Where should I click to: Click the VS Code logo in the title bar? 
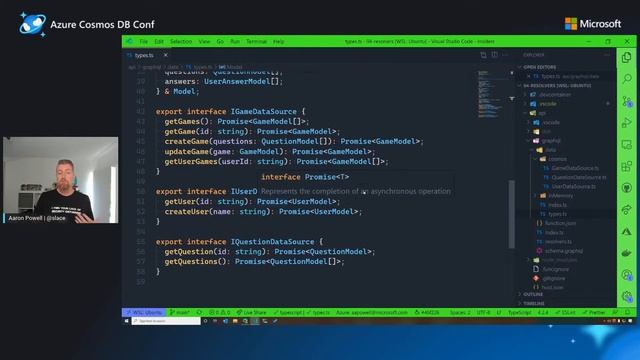click(x=129, y=41)
